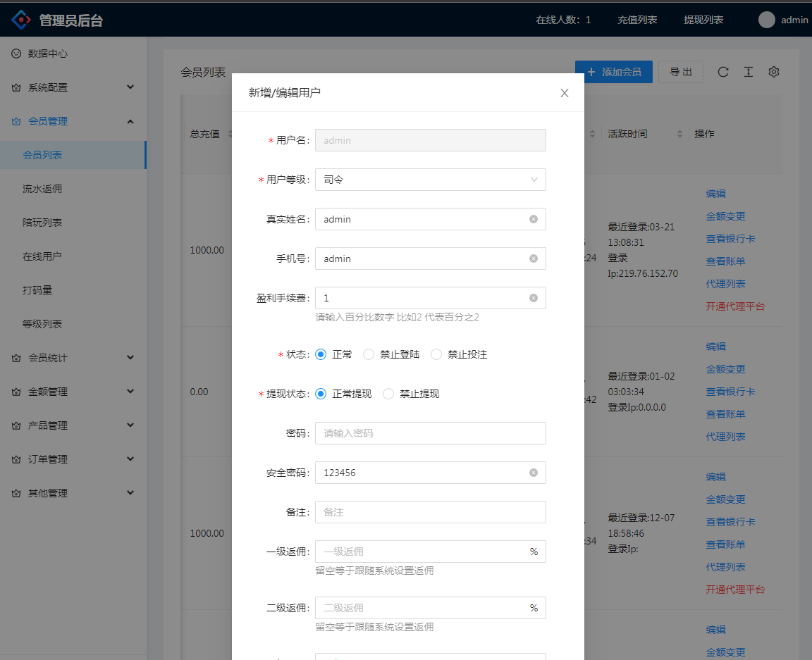812x660 pixels.
Task: Open the table settings gear icon
Action: click(x=773, y=72)
